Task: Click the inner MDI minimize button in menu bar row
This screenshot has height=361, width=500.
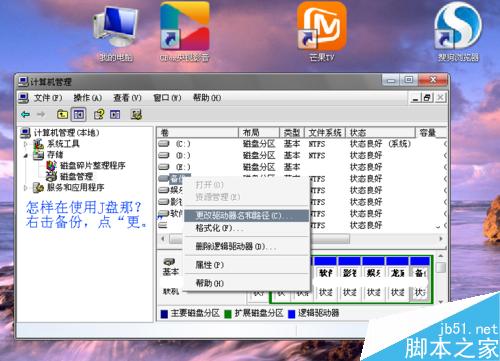Action: [x=415, y=98]
